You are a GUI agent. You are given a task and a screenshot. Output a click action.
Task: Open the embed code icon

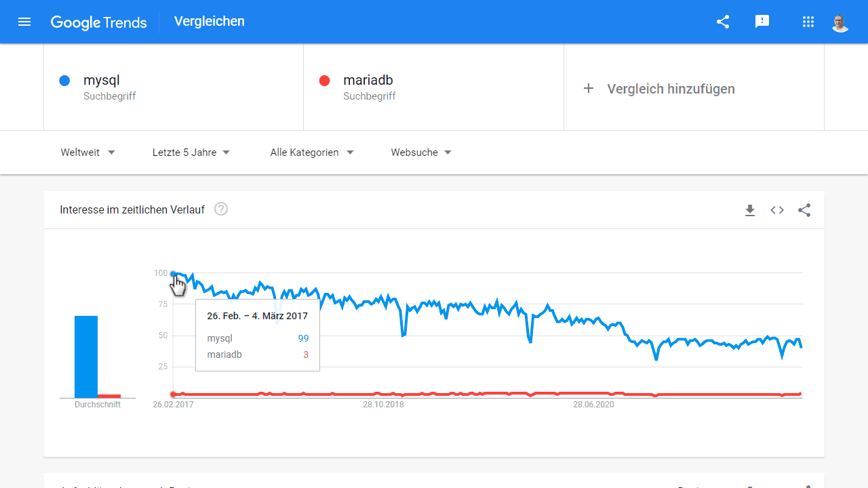coord(777,210)
